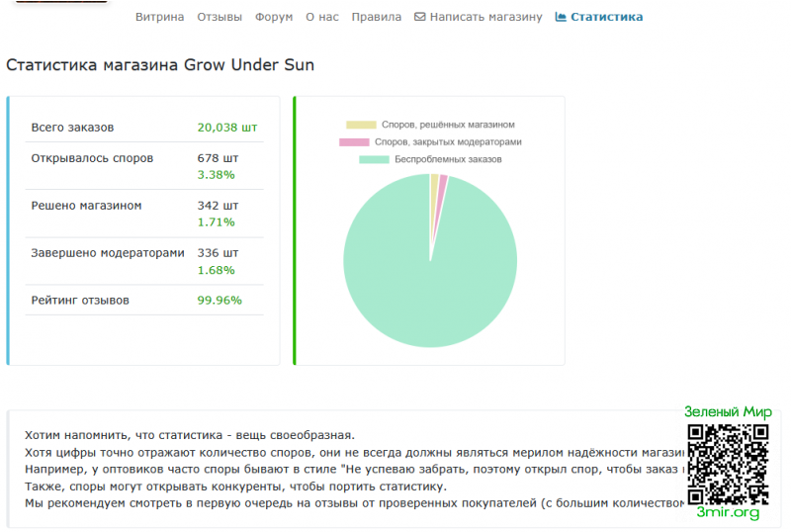Toggle the Беспроблемных заказов legend label

pyautogui.click(x=448, y=159)
